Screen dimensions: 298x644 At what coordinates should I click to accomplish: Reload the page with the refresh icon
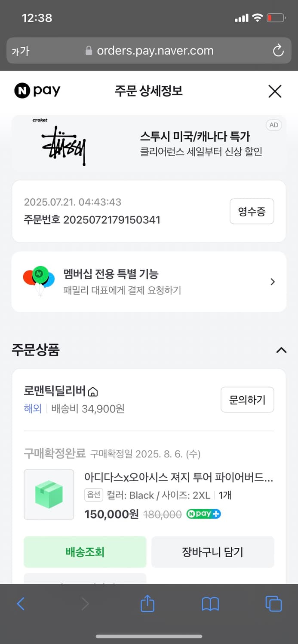(x=278, y=50)
